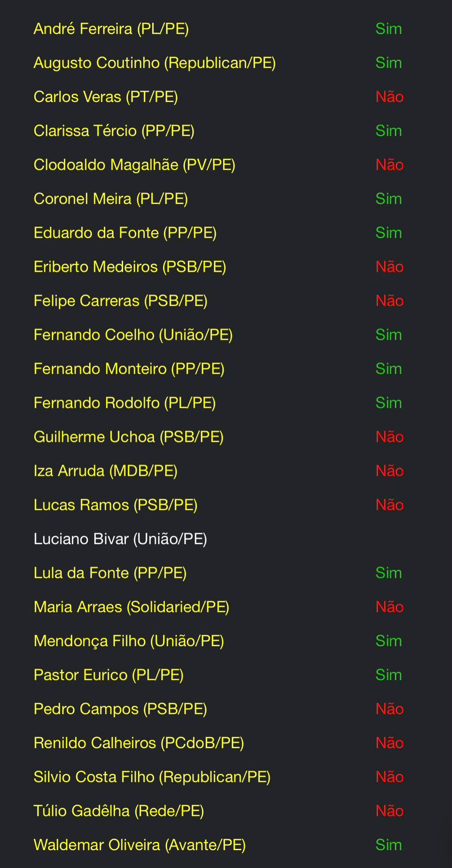Click Iza Arruda (MDB/PE) name
452x868 pixels.
106,471
